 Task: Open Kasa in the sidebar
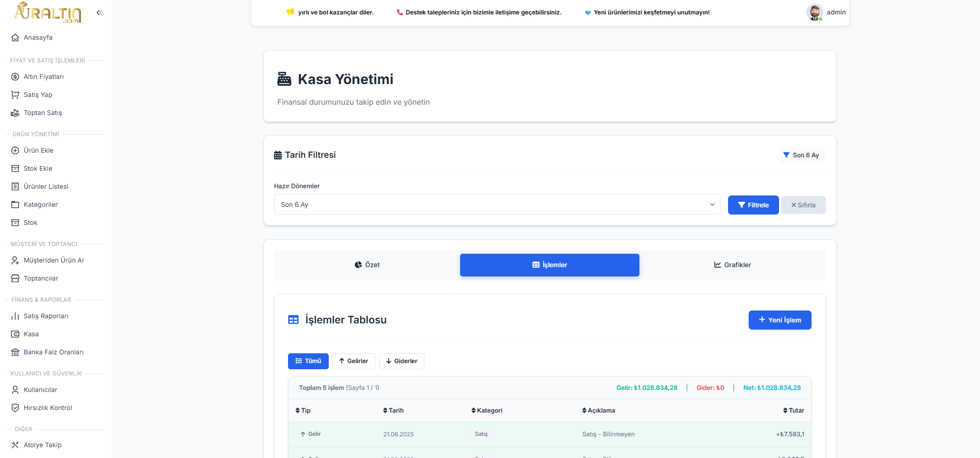tap(31, 334)
